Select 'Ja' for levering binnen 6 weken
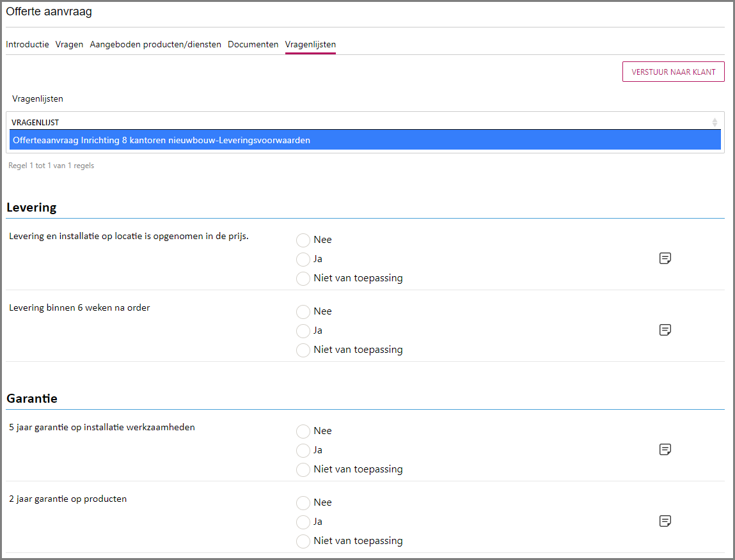The image size is (735, 560). point(303,331)
